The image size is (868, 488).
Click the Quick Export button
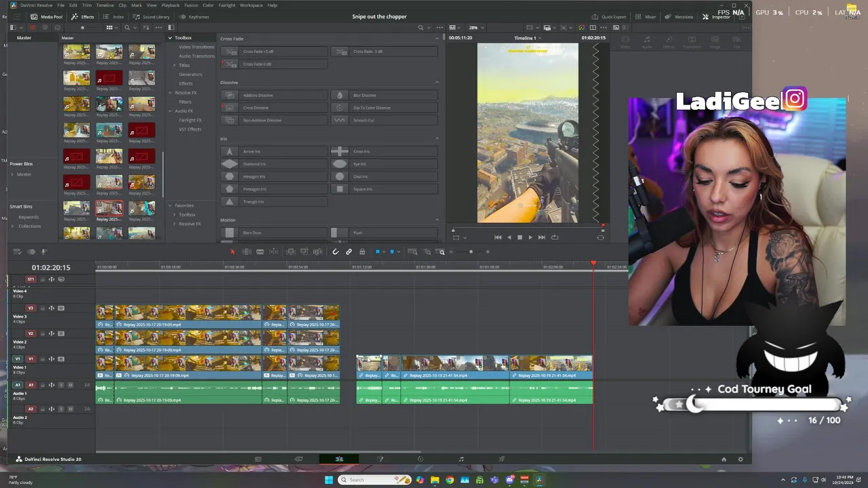(x=609, y=16)
